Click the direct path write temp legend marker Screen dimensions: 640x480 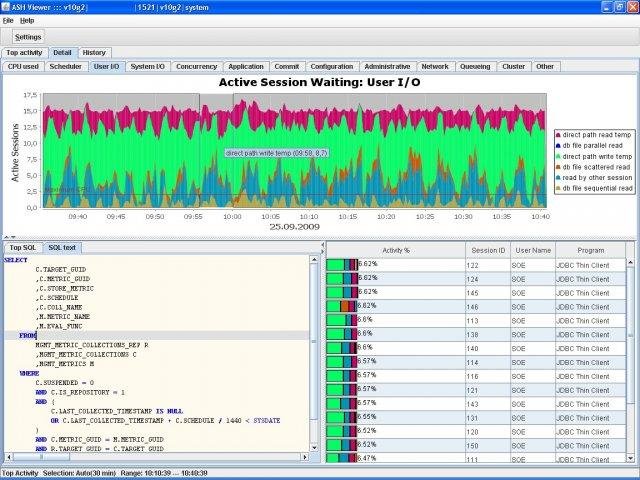(x=557, y=156)
